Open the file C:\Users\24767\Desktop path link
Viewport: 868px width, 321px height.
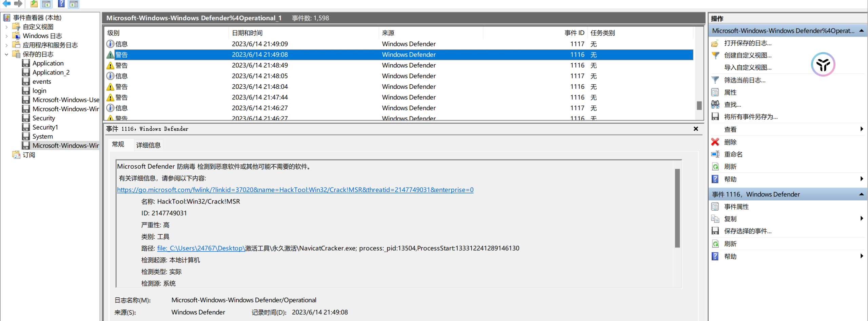point(201,249)
